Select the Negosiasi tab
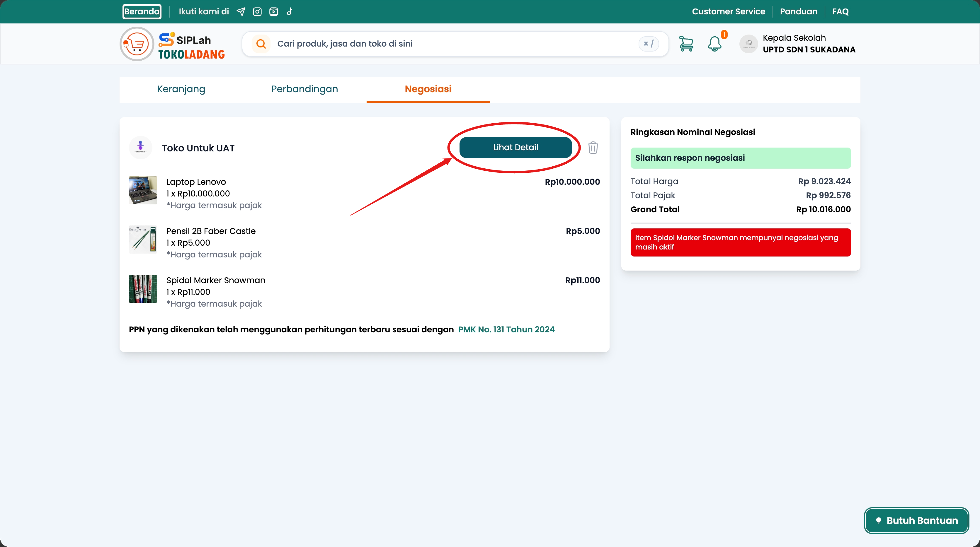 (428, 89)
